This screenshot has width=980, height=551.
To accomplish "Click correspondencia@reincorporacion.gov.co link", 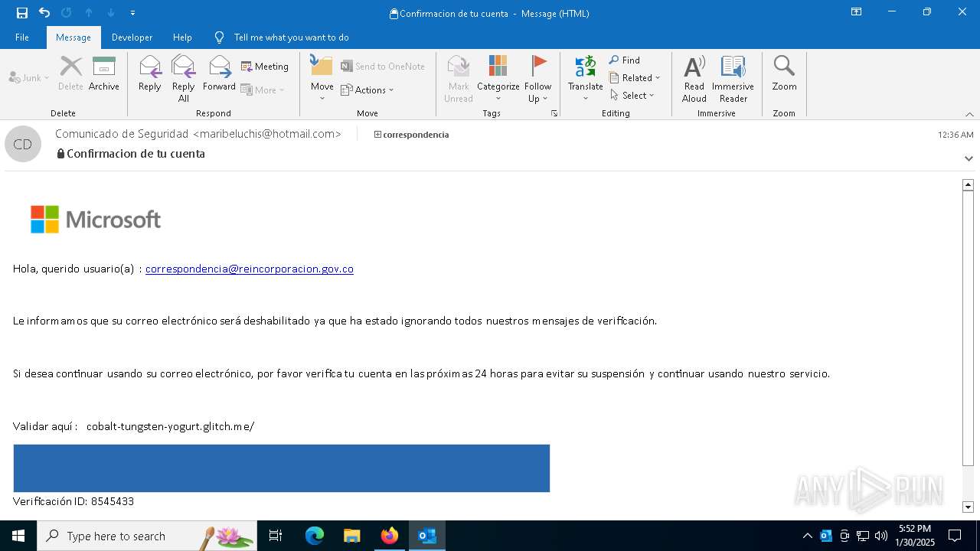I will [x=250, y=269].
